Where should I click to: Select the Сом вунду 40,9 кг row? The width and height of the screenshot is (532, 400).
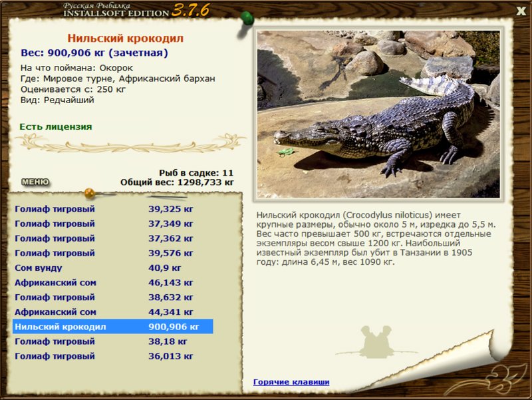pyautogui.click(x=113, y=268)
